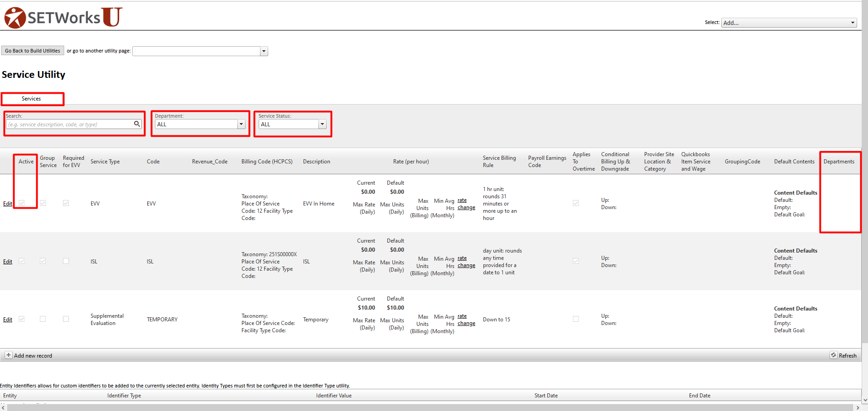Click the Code column header
The width and height of the screenshot is (868, 411).
[x=153, y=162]
